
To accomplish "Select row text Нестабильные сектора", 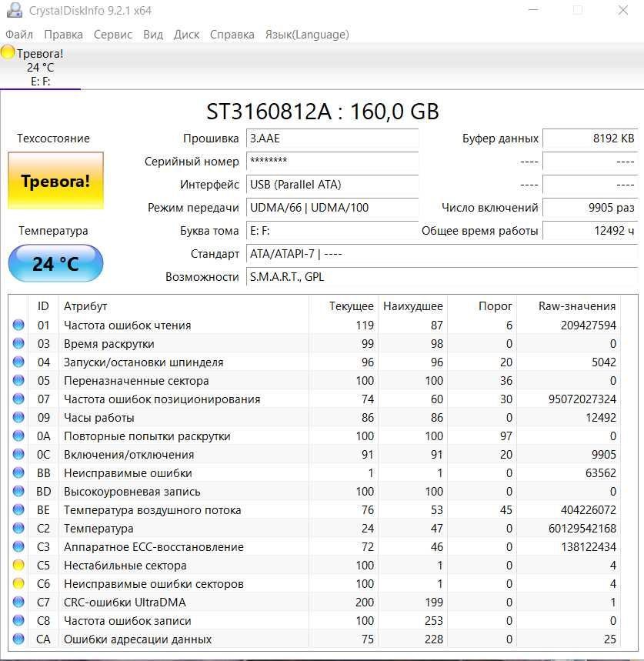I will click(x=125, y=566).
